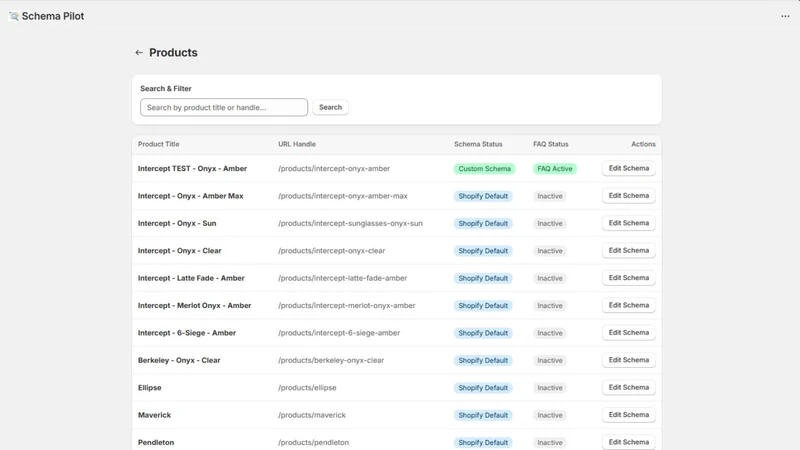Edit Schema for Intercept - Onyx - Sun

coord(629,223)
